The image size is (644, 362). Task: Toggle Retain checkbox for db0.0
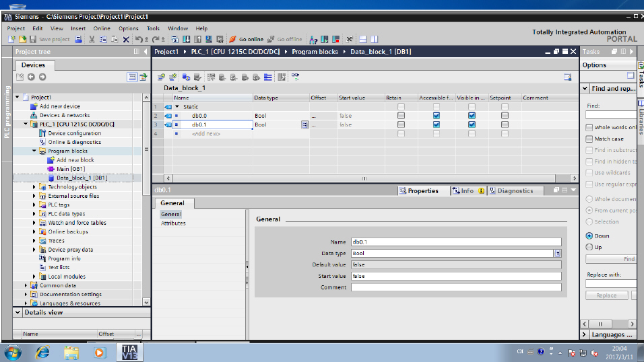coord(401,116)
